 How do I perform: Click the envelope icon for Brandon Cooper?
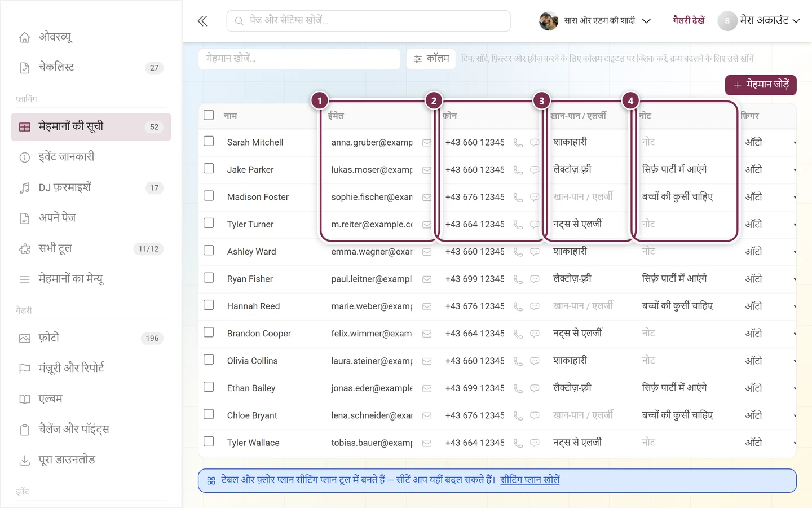[x=427, y=334]
